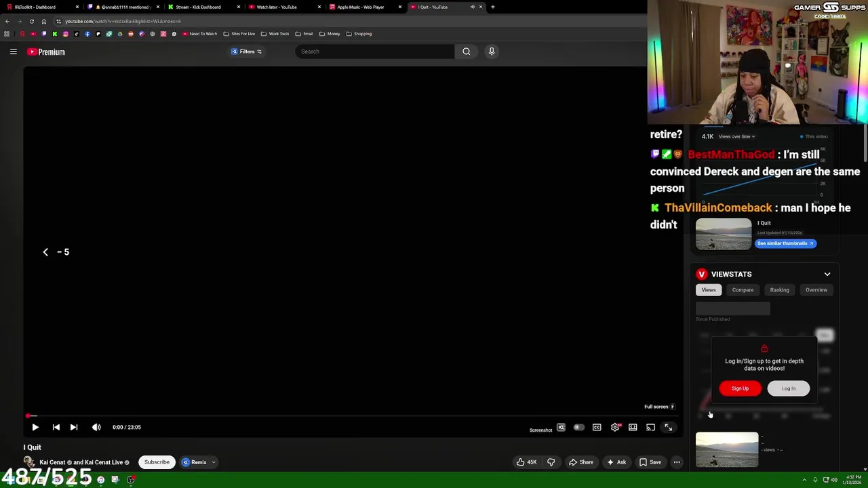Select the Ranking tab in VIEWSTATS

click(x=779, y=290)
